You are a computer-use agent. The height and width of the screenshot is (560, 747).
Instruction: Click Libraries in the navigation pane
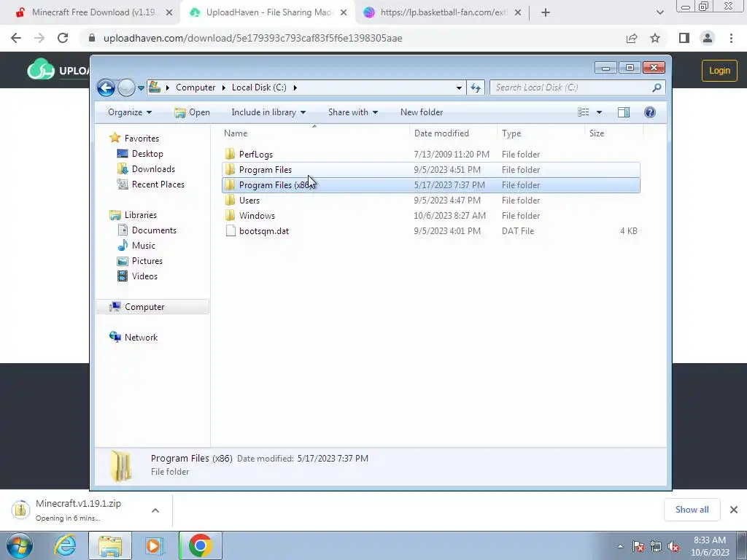(x=141, y=215)
